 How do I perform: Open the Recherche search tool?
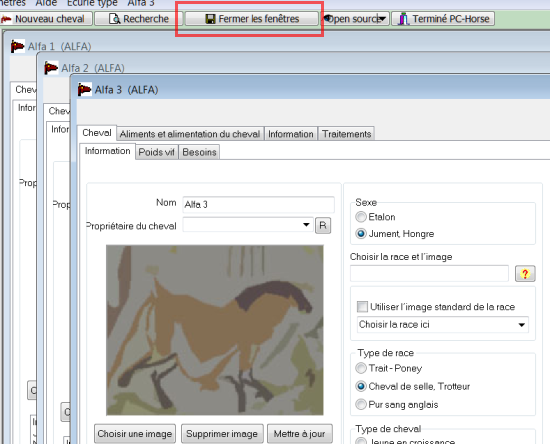(x=139, y=19)
